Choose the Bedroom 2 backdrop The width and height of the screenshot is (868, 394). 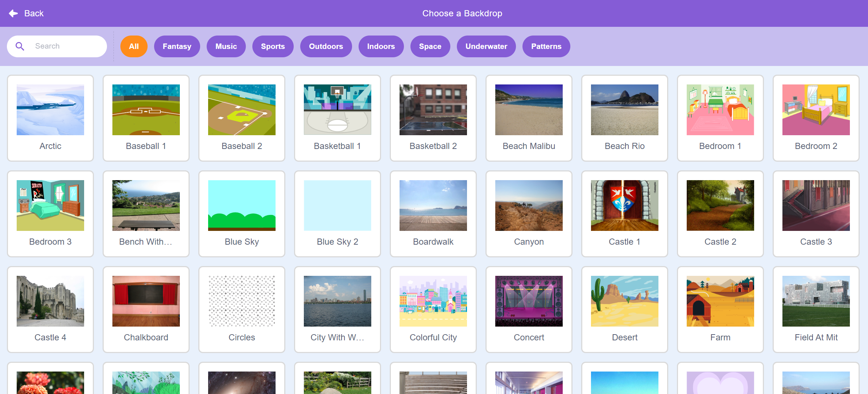(816, 118)
